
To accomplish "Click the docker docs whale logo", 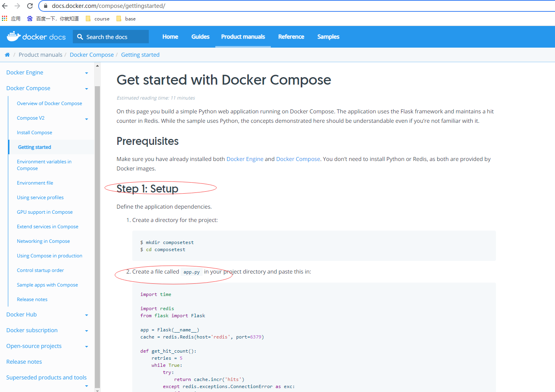I will 36,37.
